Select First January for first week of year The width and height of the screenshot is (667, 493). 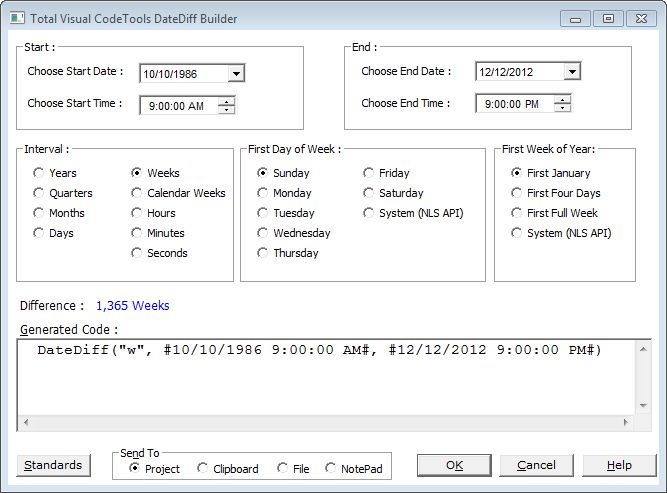click(551, 173)
